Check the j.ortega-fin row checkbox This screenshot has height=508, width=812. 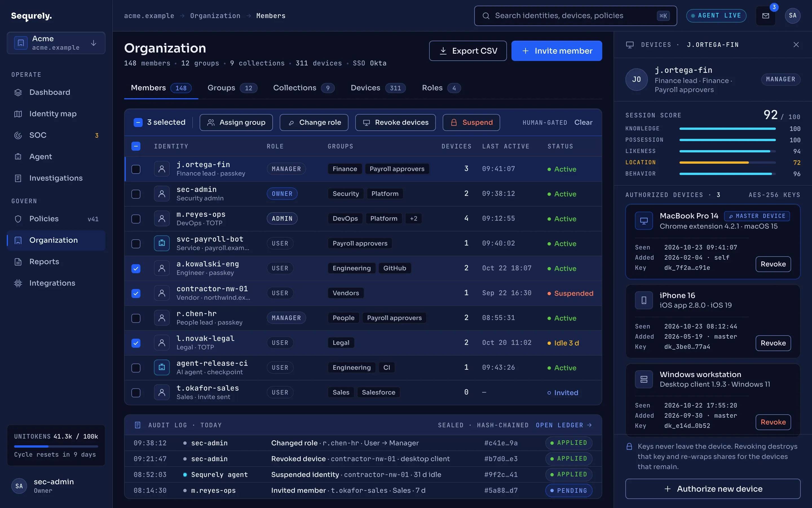coord(136,169)
